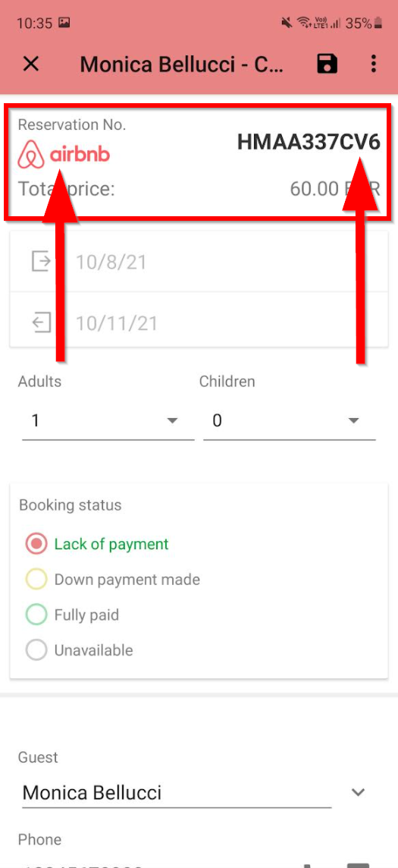The image size is (398, 868).
Task: Tap the Airbnb logo
Action: click(x=64, y=155)
